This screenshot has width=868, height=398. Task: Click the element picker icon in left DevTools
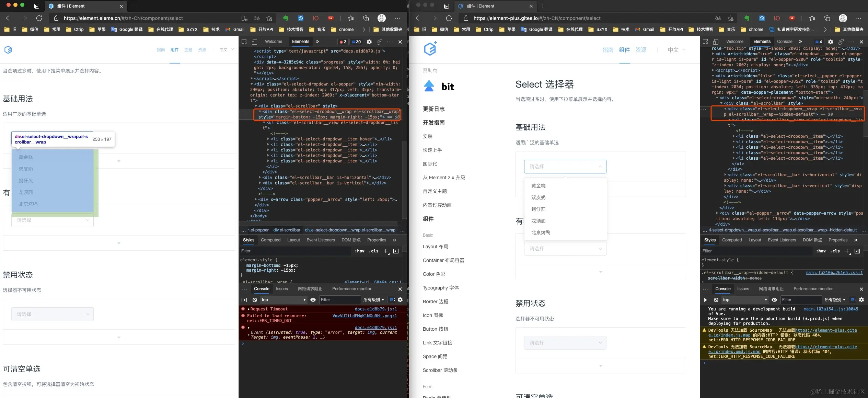tap(244, 42)
